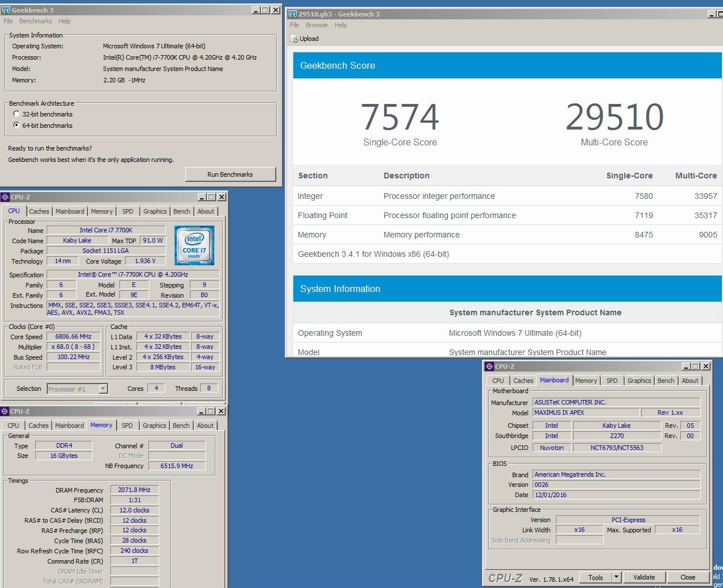Select CPU tab in CPU-Z Mainboard window
This screenshot has height=588, width=723.
pos(498,381)
